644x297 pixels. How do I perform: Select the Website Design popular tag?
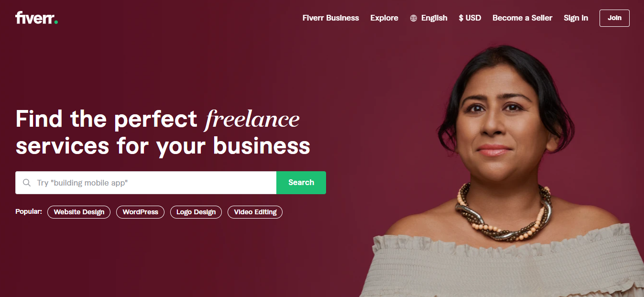(79, 212)
